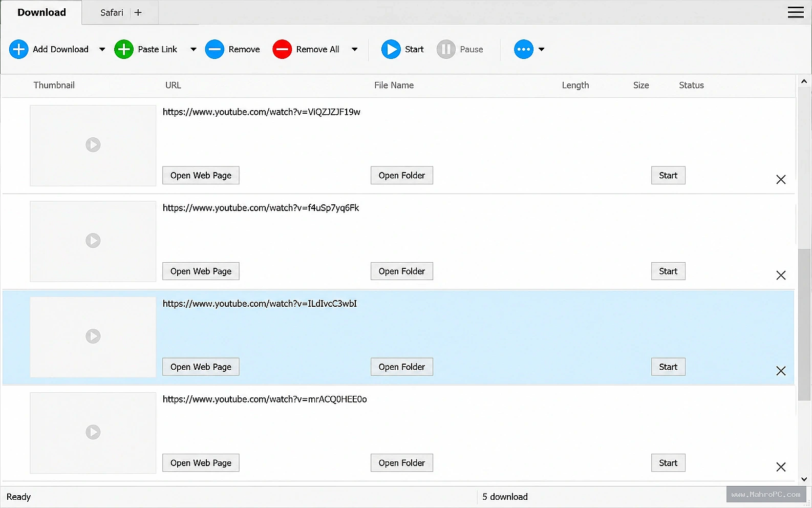Image resolution: width=812 pixels, height=508 pixels.
Task: Expand the Paste Link dropdown arrow
Action: [193, 50]
